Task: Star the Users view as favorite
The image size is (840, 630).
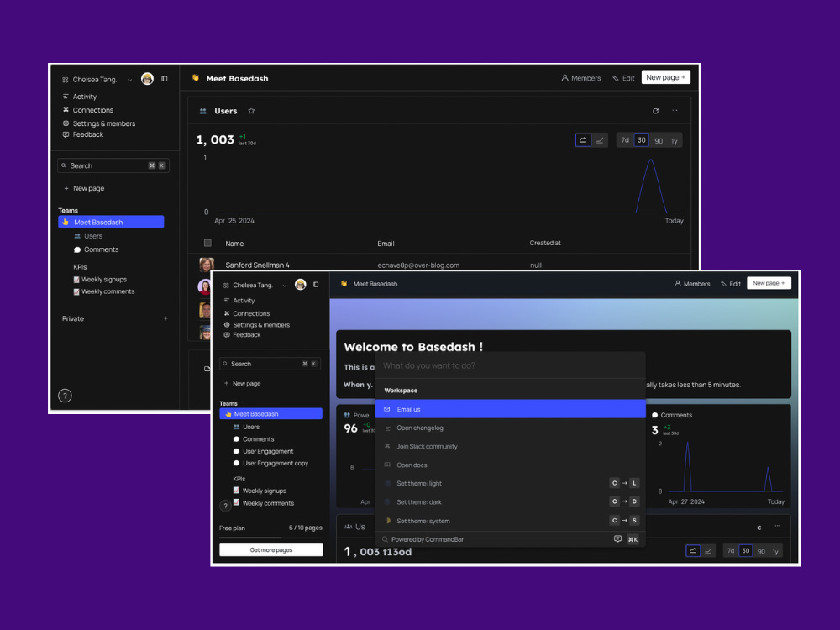Action: (x=251, y=111)
